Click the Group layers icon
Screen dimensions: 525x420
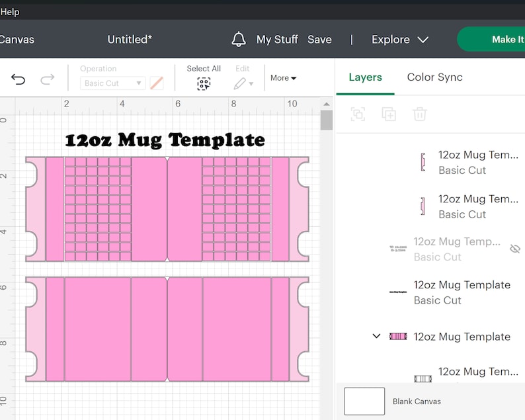(x=358, y=114)
